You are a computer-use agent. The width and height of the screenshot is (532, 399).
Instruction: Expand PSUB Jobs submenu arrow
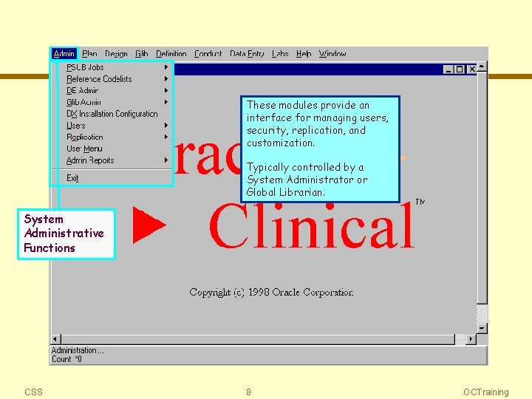pyautogui.click(x=166, y=67)
